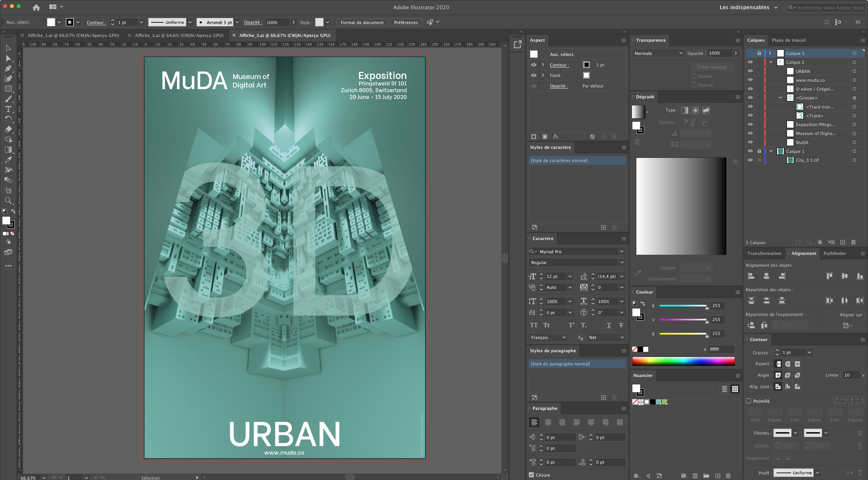Open the Myriad Pro font dropdown
The image size is (868, 480).
pos(622,252)
